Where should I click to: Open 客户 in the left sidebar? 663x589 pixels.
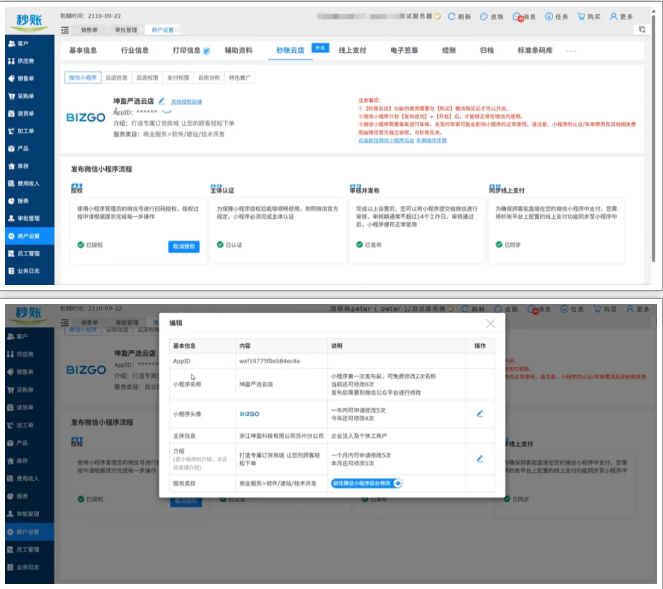[x=22, y=45]
